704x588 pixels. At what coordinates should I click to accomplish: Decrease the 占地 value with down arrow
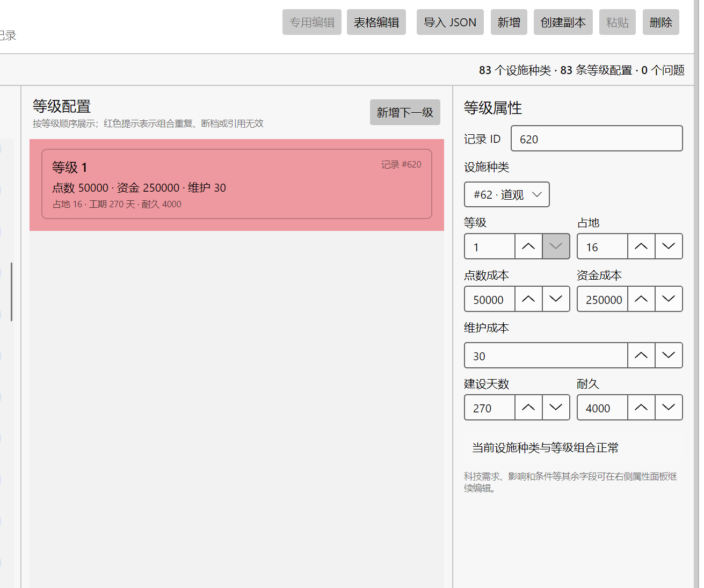(669, 246)
